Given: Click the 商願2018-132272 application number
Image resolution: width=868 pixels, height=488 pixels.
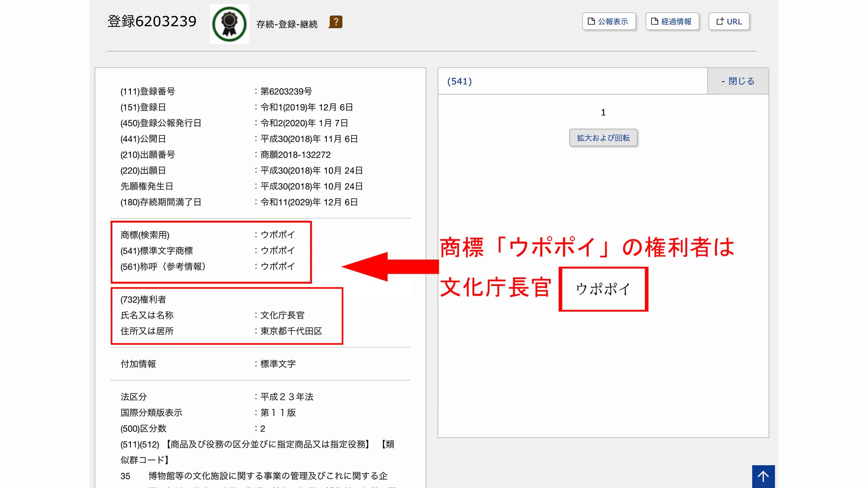Looking at the screenshot, I should coord(295,155).
